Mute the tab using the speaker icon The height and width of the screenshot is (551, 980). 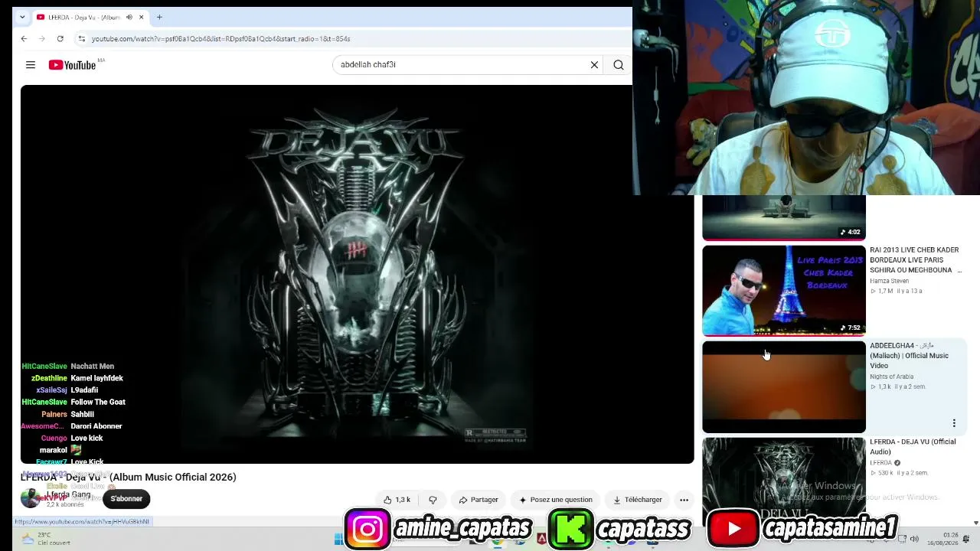click(129, 17)
